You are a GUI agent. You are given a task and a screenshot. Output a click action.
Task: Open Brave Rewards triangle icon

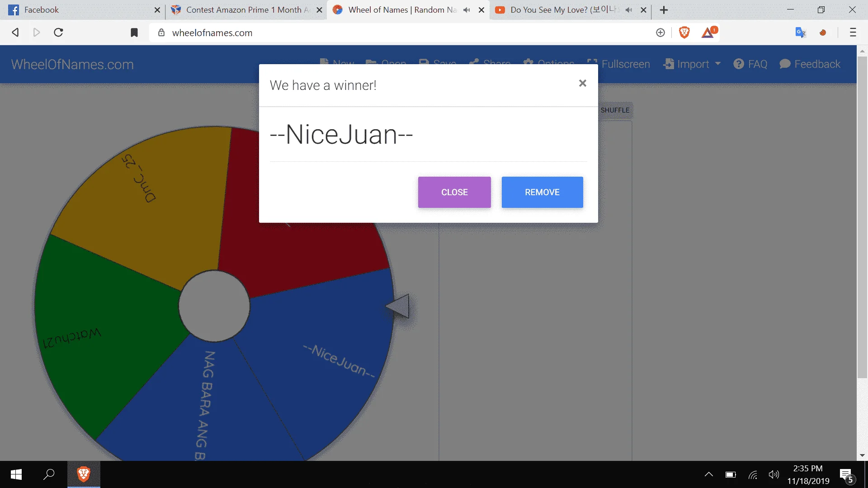pos(708,33)
